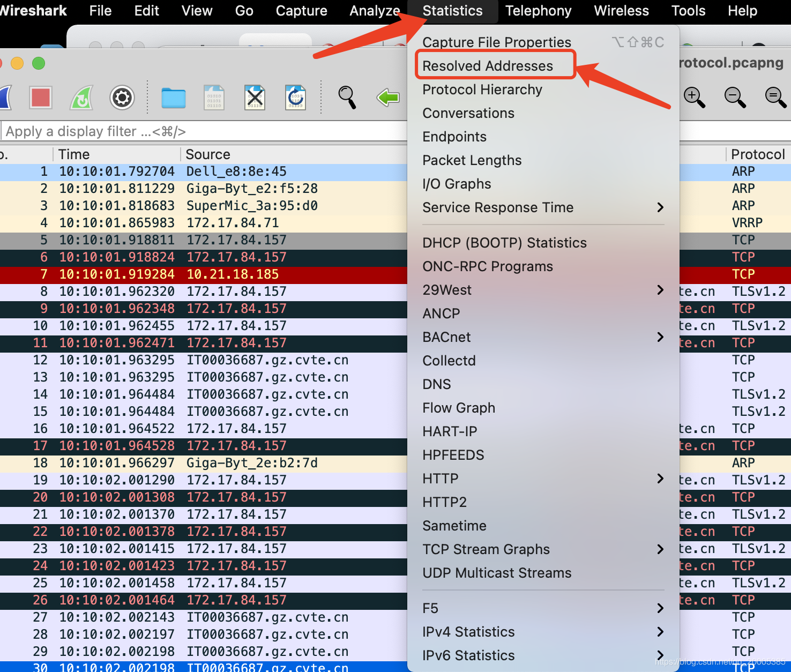Viewport: 791px width, 672px height.
Task: Select the HTTP2 menu entry
Action: click(x=543, y=502)
